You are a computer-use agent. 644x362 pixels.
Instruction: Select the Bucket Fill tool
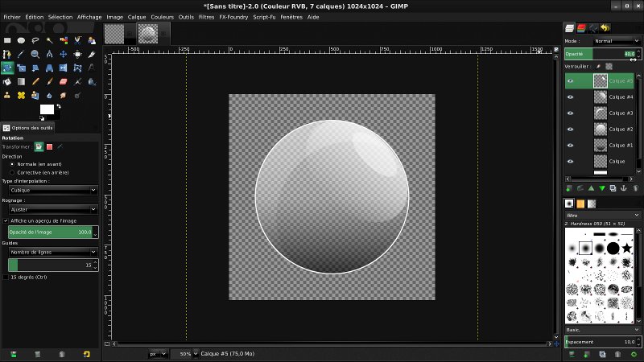click(7, 82)
